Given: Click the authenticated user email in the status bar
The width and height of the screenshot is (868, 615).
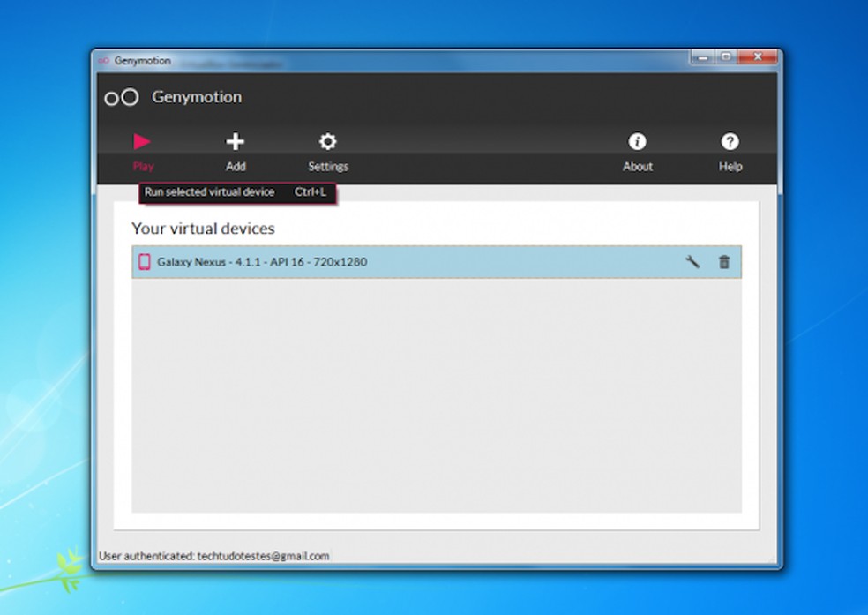Looking at the screenshot, I should point(214,556).
